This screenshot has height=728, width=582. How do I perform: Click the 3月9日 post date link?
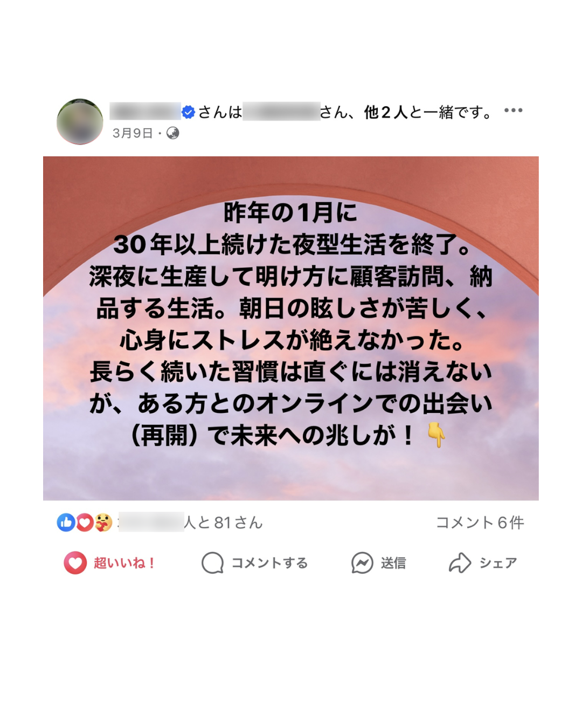point(133,133)
